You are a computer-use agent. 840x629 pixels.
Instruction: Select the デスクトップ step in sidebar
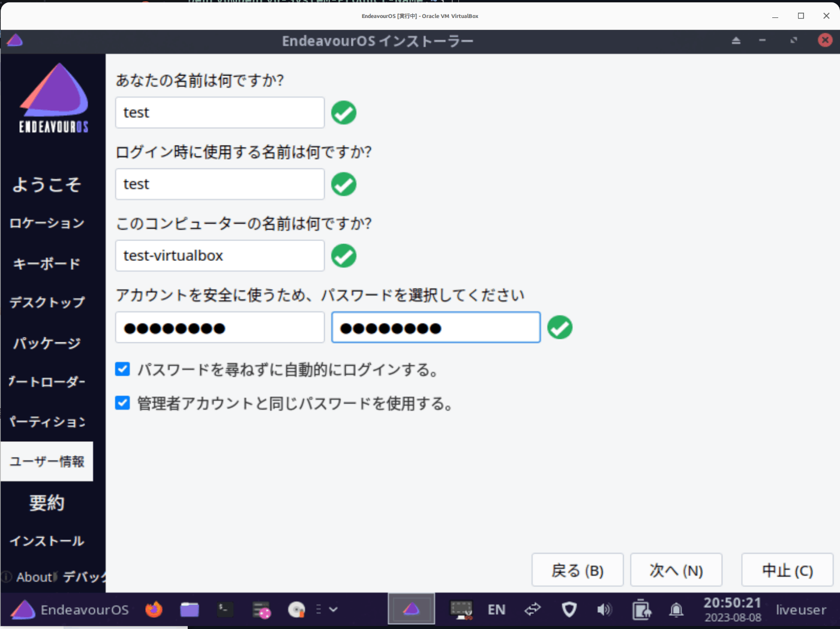47,302
